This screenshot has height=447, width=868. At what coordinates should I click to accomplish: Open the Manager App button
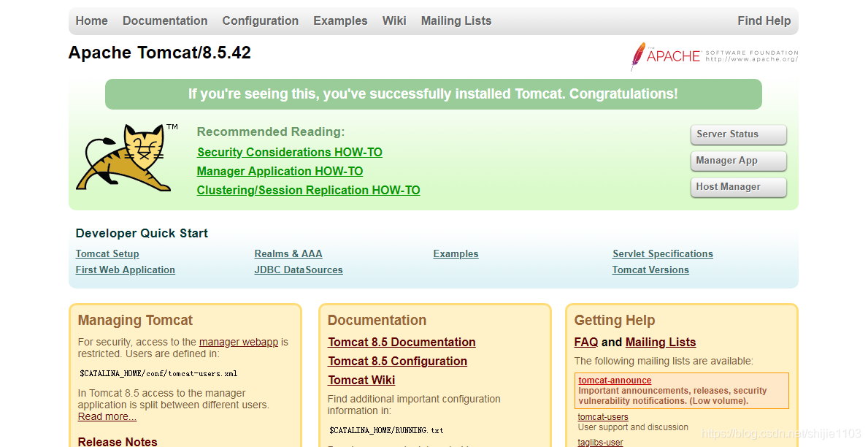click(x=739, y=161)
